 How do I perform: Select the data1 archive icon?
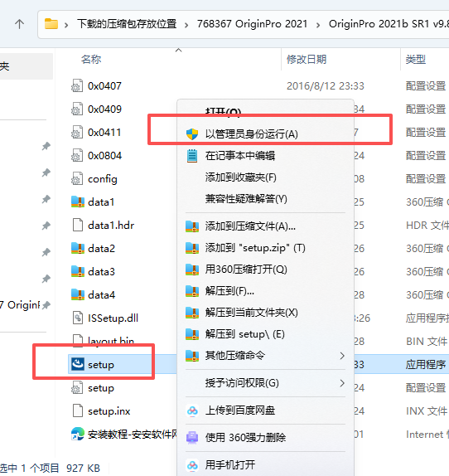pyautogui.click(x=78, y=202)
